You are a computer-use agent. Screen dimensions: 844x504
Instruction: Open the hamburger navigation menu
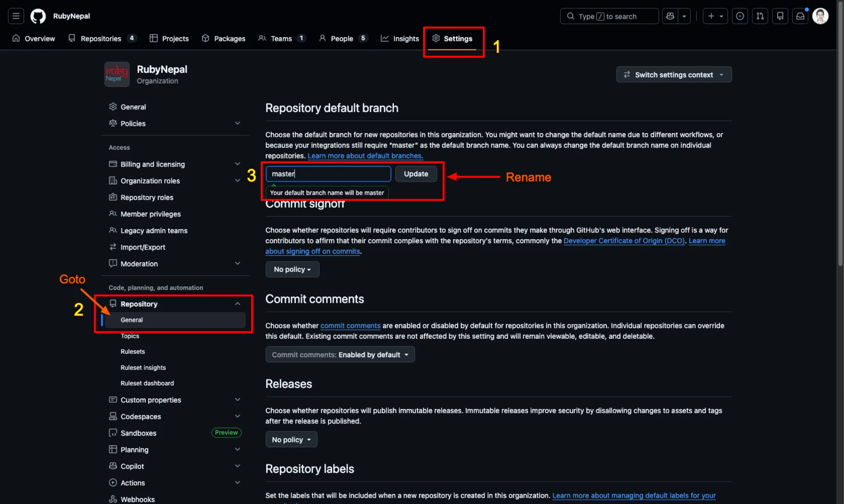point(16,16)
